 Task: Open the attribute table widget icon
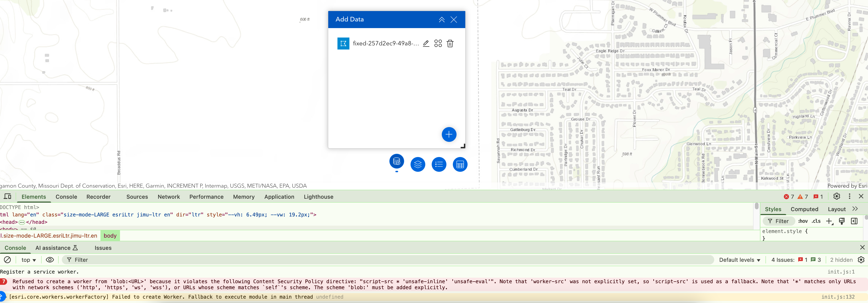460,164
